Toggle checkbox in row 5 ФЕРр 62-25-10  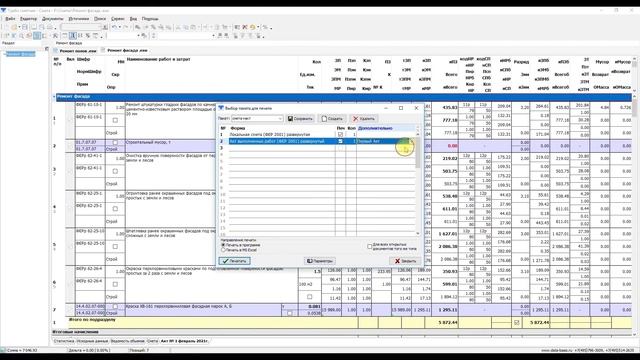pyautogui.click(x=115, y=247)
